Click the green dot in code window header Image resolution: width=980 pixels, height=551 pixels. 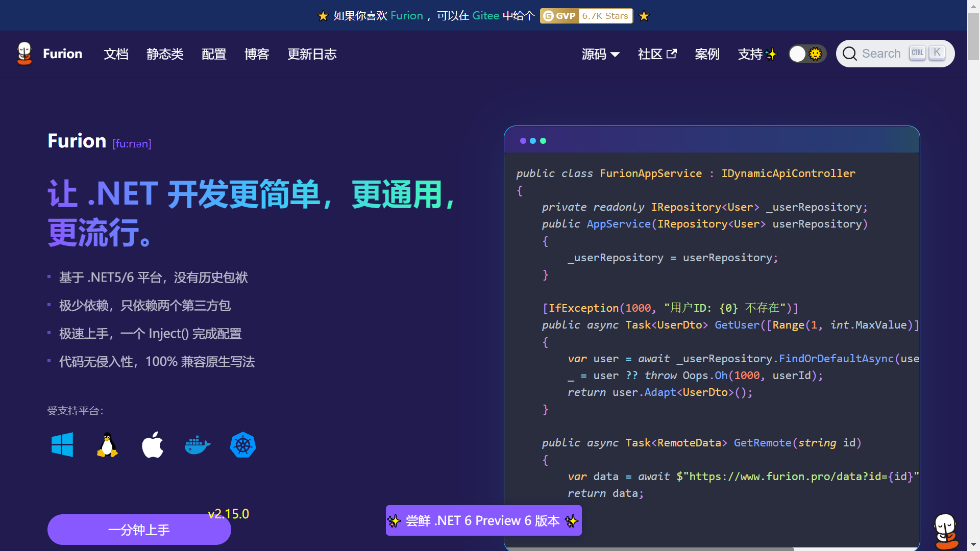pos(543,141)
